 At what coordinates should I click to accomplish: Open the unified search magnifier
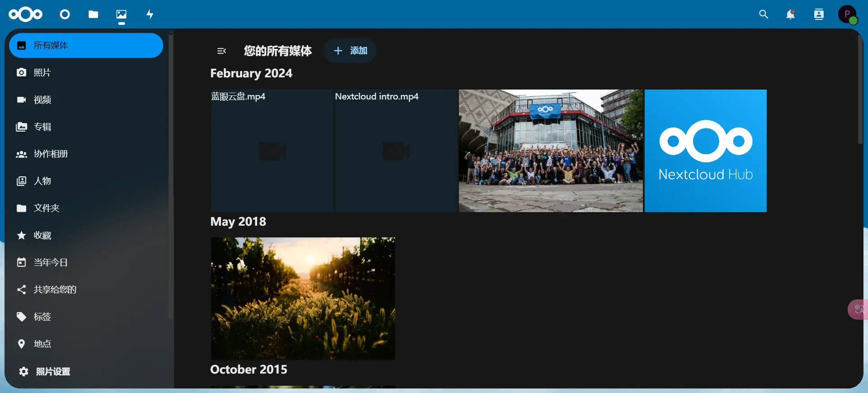pyautogui.click(x=764, y=14)
